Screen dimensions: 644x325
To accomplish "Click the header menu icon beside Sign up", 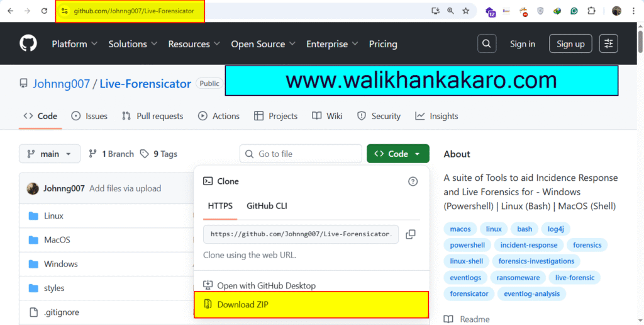I will [x=608, y=43].
